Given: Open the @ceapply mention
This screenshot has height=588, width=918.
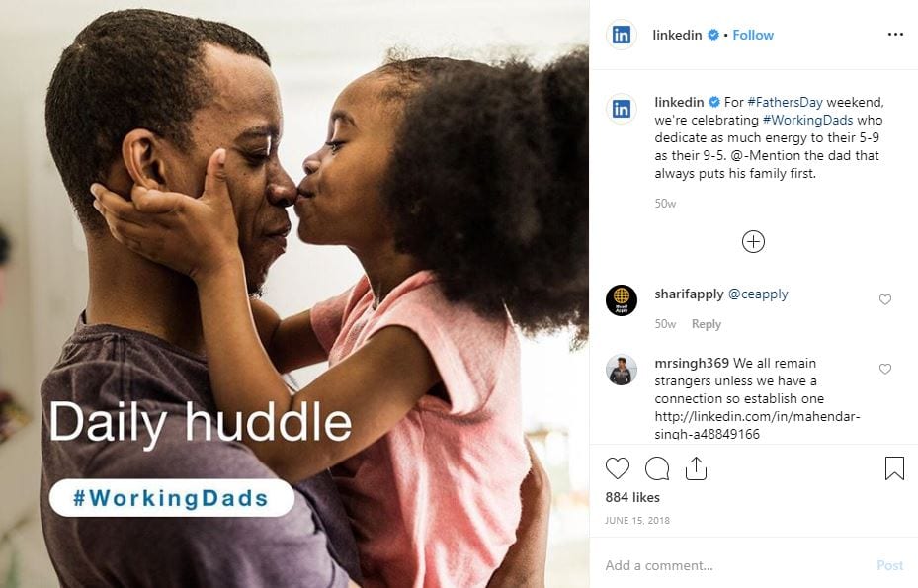Looking at the screenshot, I should (758, 294).
